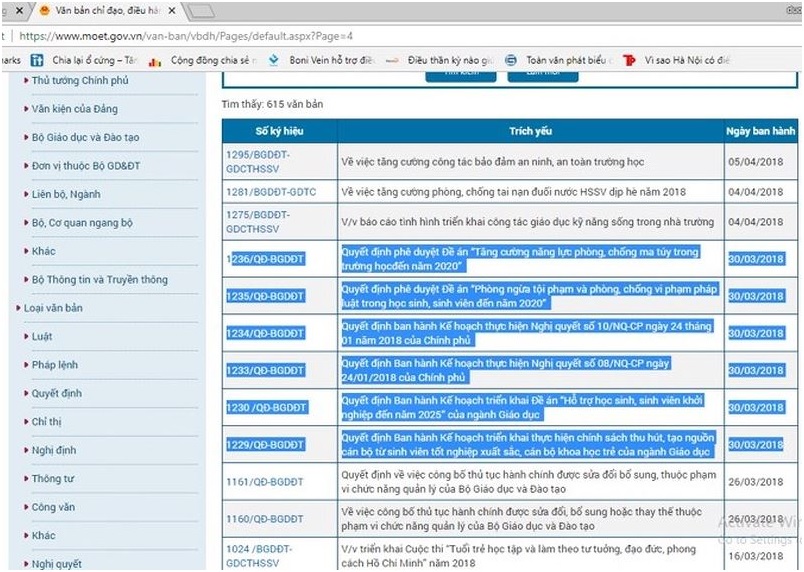Click summary about 'Nghị quyết số 10/NQ-CP'
The height and width of the screenshot is (572, 804).
click(527, 333)
